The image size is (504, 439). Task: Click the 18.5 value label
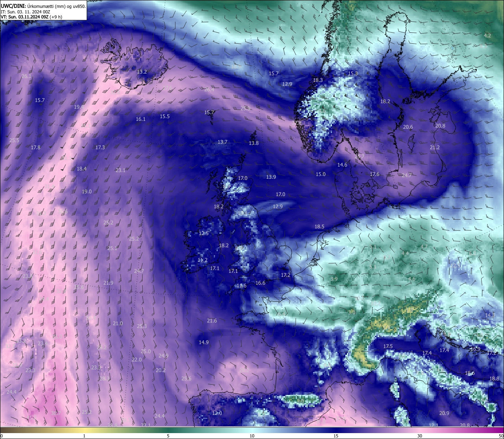click(319, 226)
